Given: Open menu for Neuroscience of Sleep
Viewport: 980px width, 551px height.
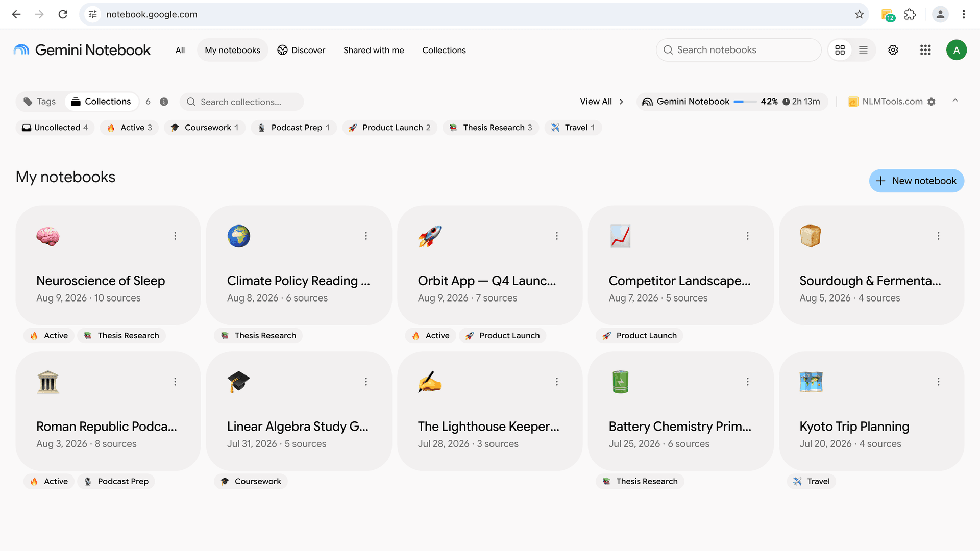Looking at the screenshot, I should 175,236.
